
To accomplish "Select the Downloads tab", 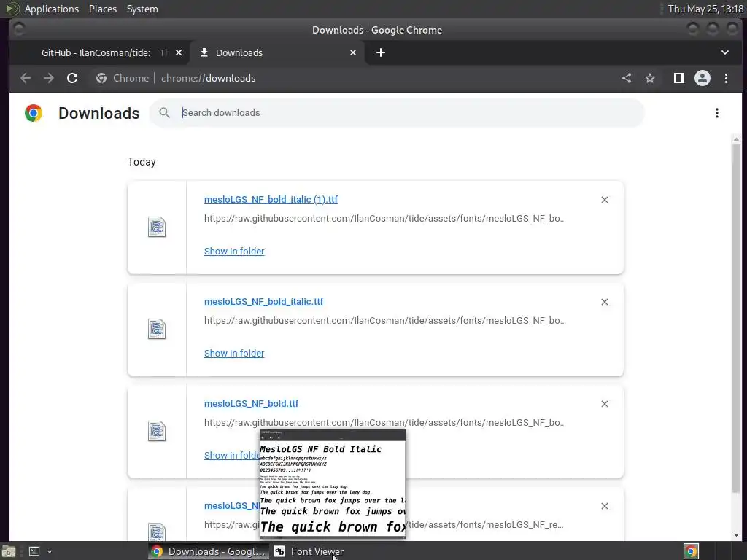I will point(278,52).
